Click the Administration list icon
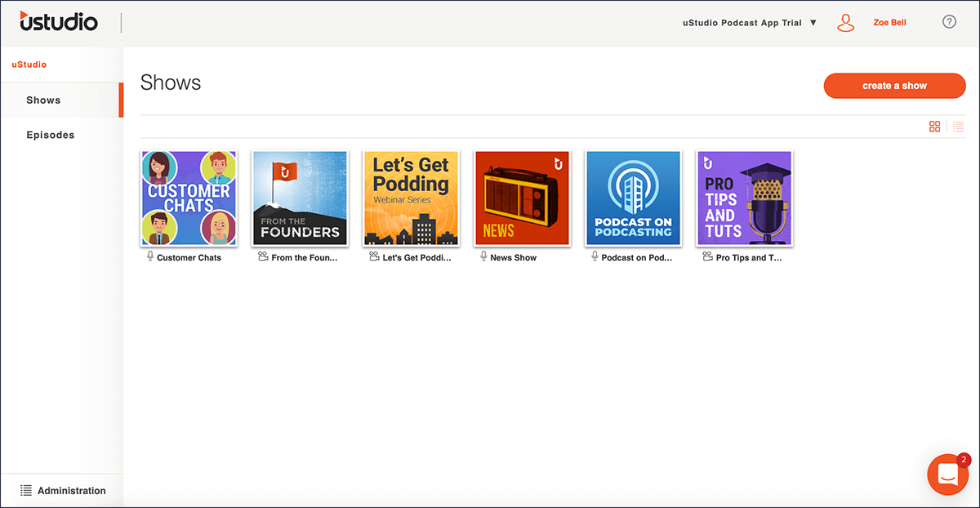The height and width of the screenshot is (508, 980). pyautogui.click(x=26, y=491)
